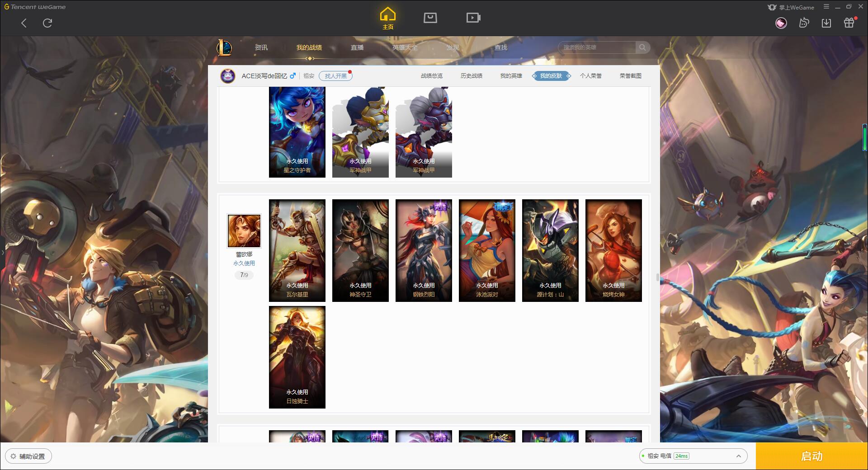Screen dimensions: 868x470
Task: Click the 日蚀骑士 skin card
Action: tap(297, 357)
